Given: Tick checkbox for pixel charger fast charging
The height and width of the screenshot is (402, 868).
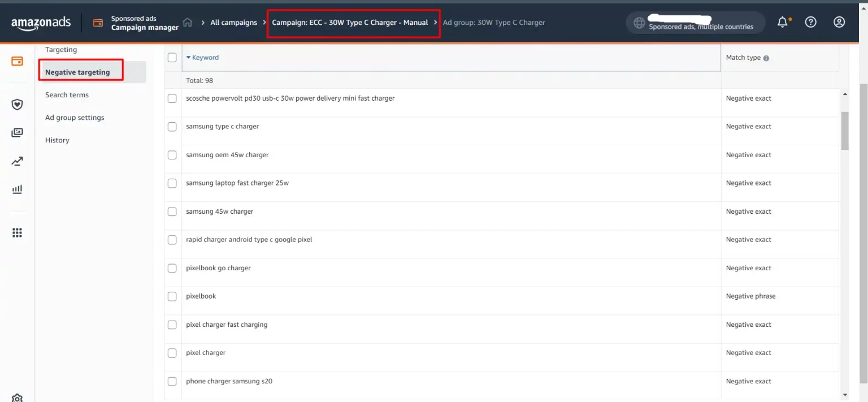Looking at the screenshot, I should 172,325.
